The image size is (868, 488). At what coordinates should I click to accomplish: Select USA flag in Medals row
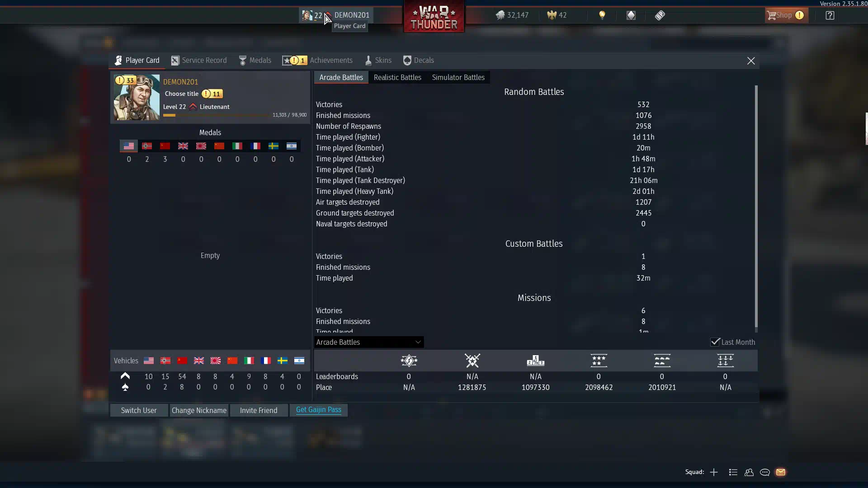(x=129, y=146)
